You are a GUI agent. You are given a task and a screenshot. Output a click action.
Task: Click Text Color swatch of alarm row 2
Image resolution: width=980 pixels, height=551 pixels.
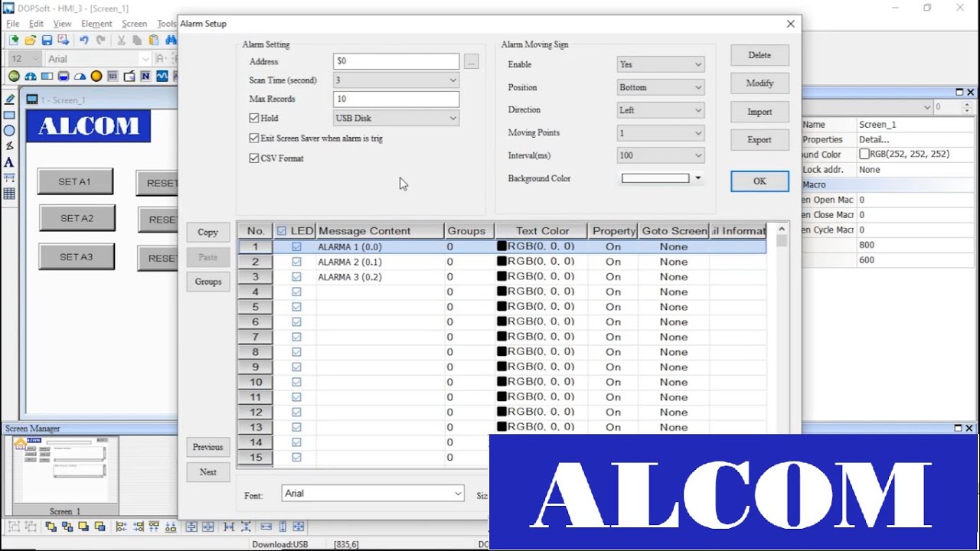pos(502,262)
